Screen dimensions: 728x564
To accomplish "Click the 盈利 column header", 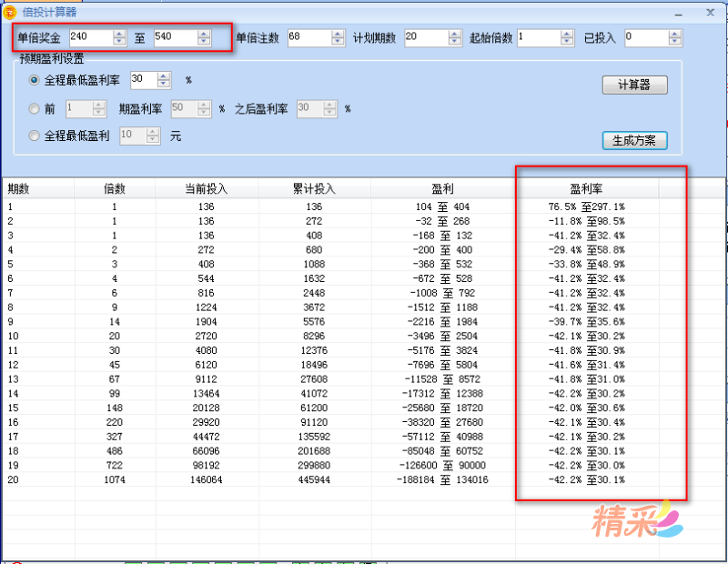I will (x=442, y=188).
